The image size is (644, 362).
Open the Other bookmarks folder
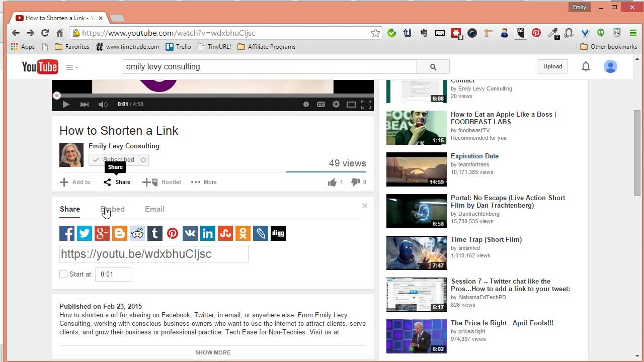tap(609, 47)
